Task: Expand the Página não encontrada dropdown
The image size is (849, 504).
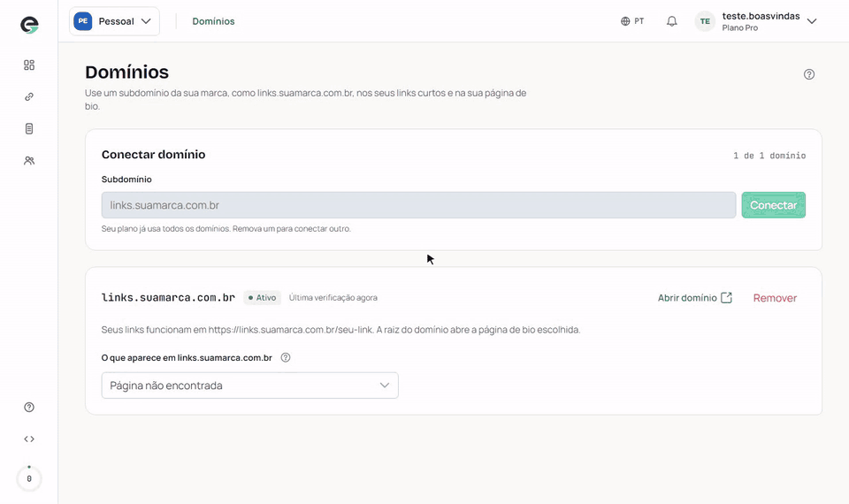Action: pos(249,386)
